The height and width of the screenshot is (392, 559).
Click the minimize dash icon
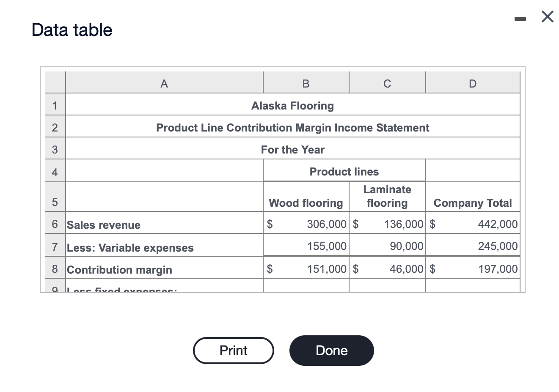point(520,18)
